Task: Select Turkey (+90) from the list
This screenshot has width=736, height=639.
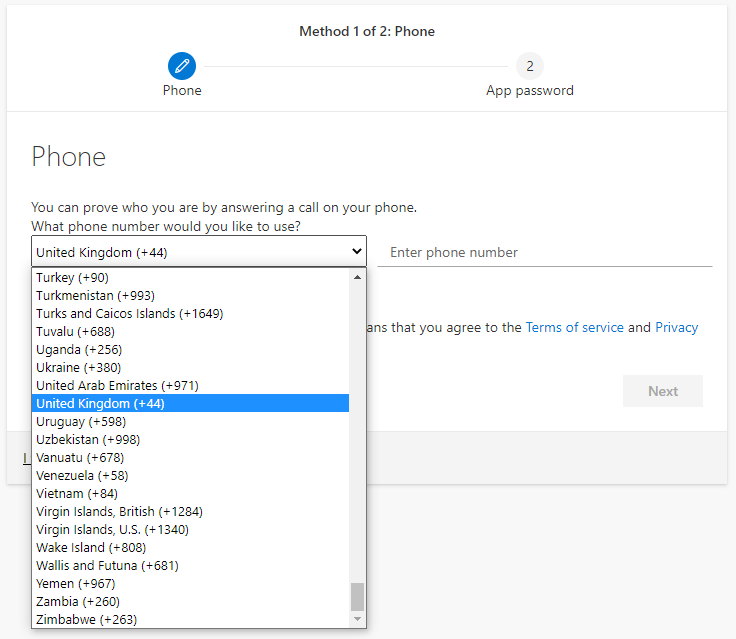Action: click(190, 277)
